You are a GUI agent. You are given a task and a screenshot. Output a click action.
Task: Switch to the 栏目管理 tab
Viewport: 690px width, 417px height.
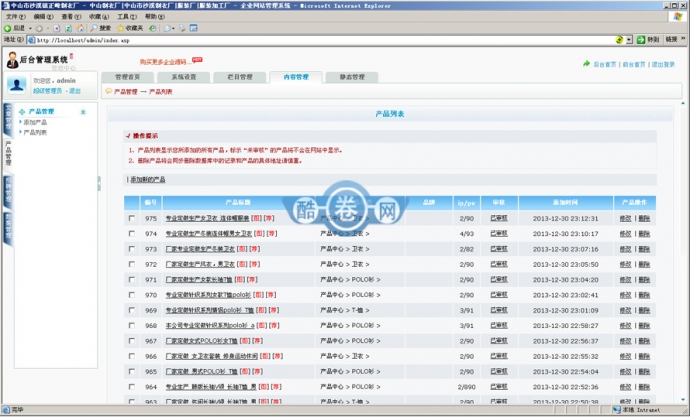(240, 77)
